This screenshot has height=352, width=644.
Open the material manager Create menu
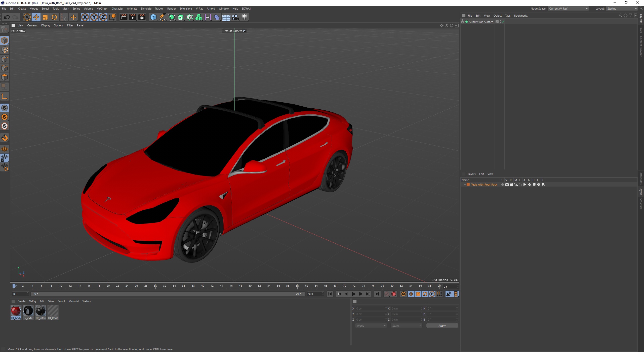click(x=21, y=301)
